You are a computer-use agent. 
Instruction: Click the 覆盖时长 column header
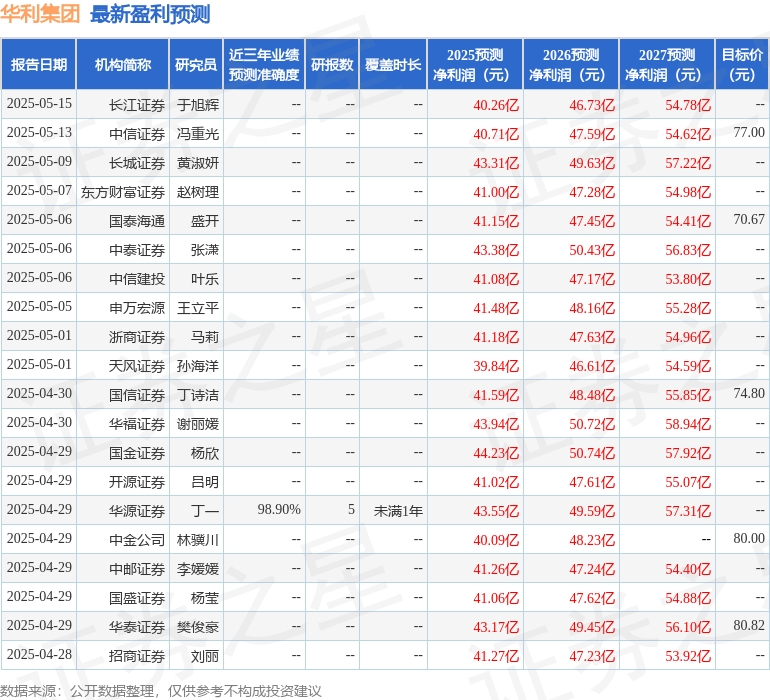[393, 65]
